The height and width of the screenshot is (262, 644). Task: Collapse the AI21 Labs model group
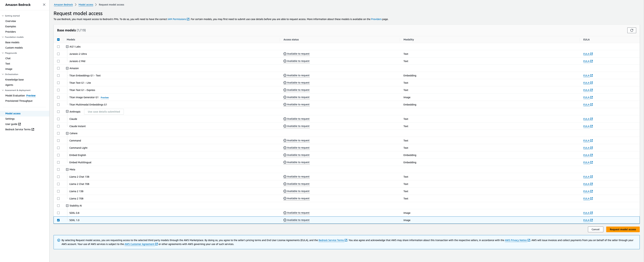pos(67,47)
